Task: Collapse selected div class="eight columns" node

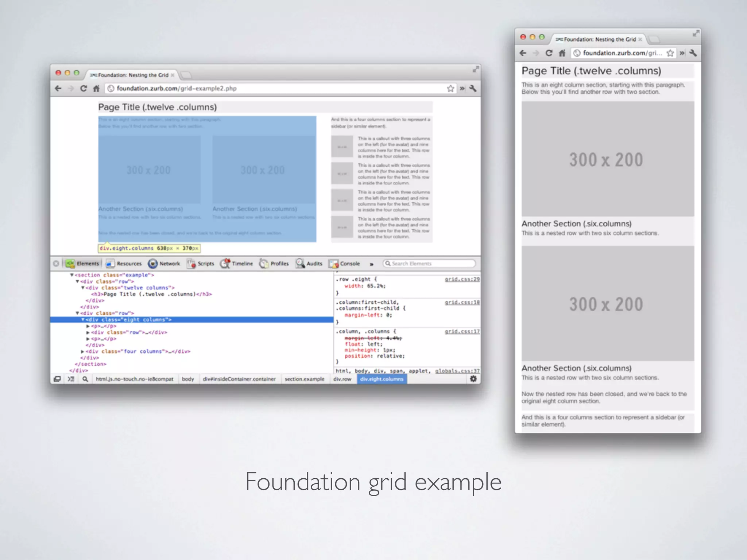Action: [83, 319]
